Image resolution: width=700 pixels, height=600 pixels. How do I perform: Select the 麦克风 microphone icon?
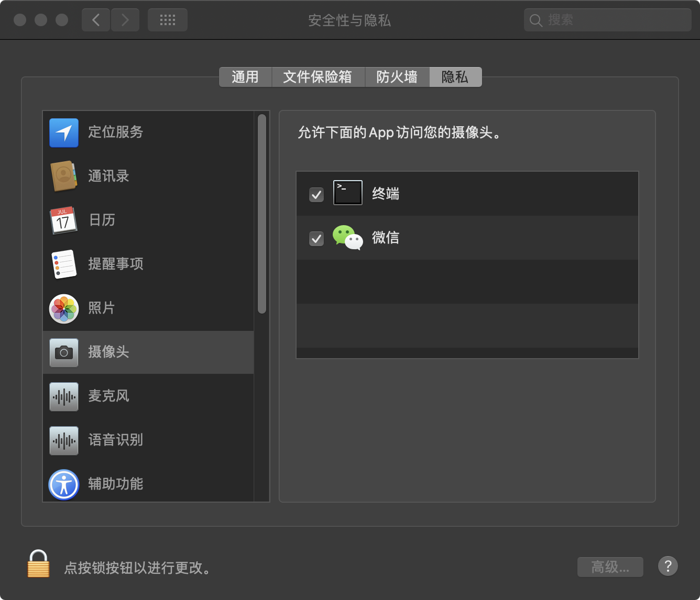click(63, 396)
